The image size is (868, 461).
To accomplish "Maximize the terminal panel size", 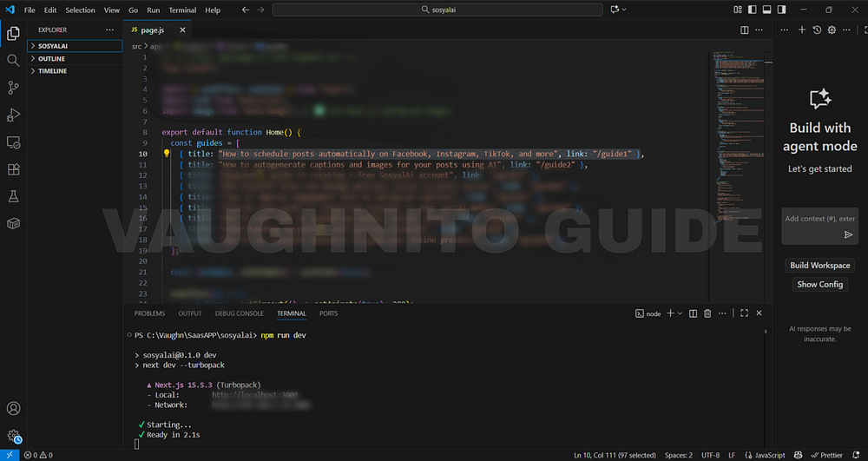I will [x=744, y=313].
